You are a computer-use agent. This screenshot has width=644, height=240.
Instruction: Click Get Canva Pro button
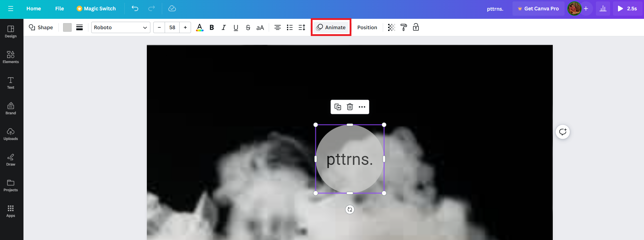538,9
